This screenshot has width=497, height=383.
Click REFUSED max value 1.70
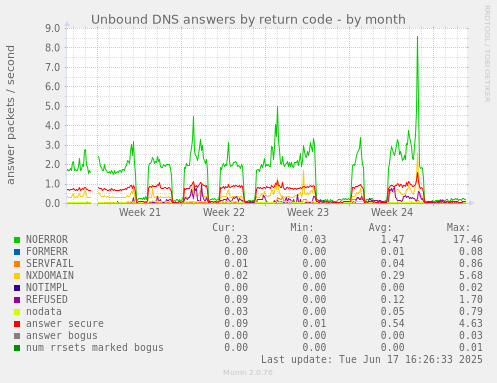point(471,299)
